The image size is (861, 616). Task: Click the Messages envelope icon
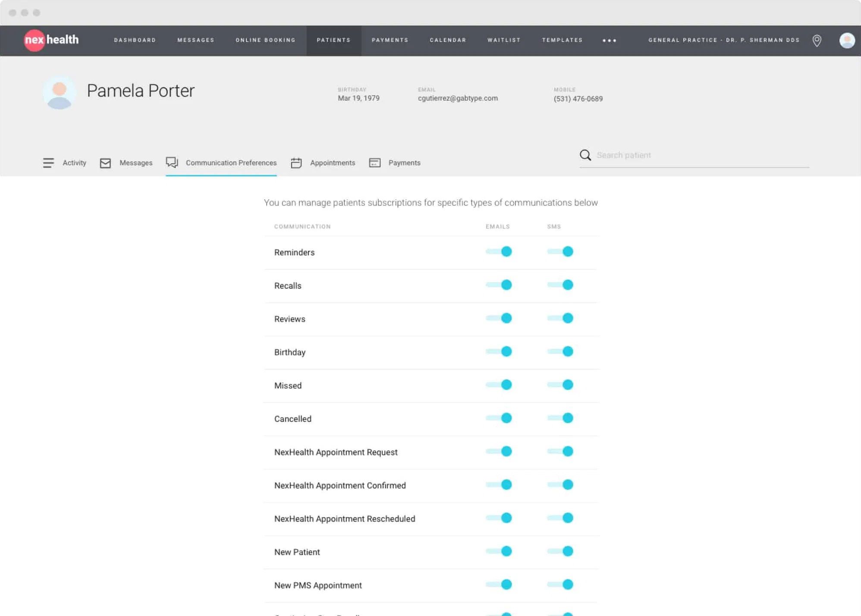[105, 163]
